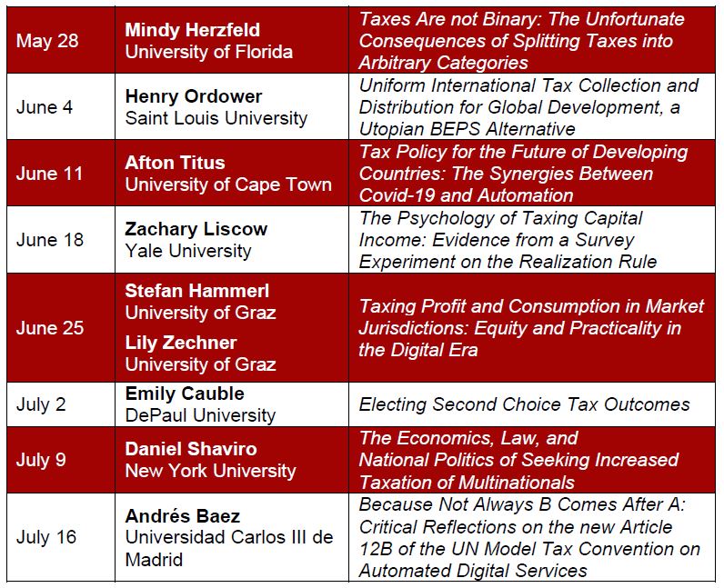Screen dimensions: 724x588
Task: Open Uniform International Tax Collection paper title
Action: (x=528, y=107)
